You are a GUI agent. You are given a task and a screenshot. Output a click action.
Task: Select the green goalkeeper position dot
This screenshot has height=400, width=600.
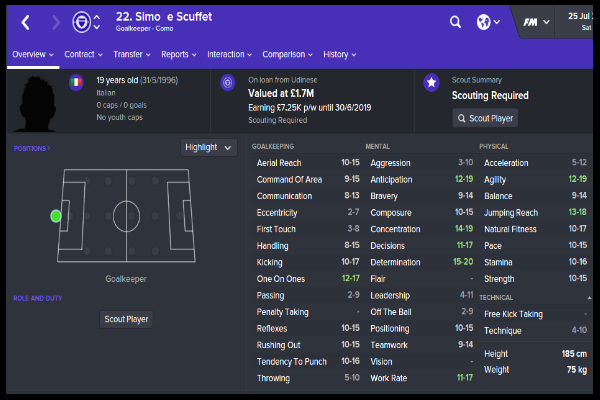(56, 216)
